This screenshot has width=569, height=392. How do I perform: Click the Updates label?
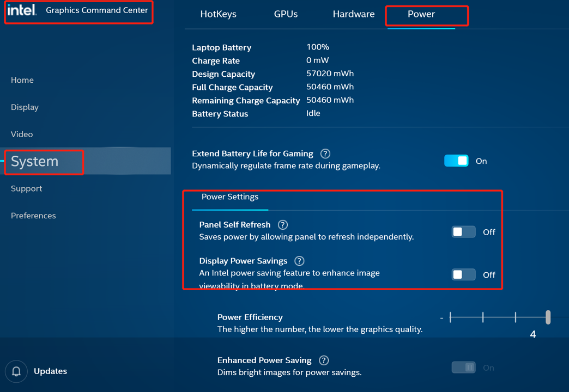pos(51,371)
